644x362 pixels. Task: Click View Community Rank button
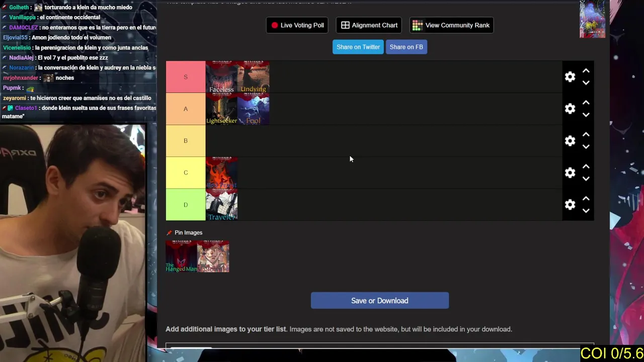(451, 25)
